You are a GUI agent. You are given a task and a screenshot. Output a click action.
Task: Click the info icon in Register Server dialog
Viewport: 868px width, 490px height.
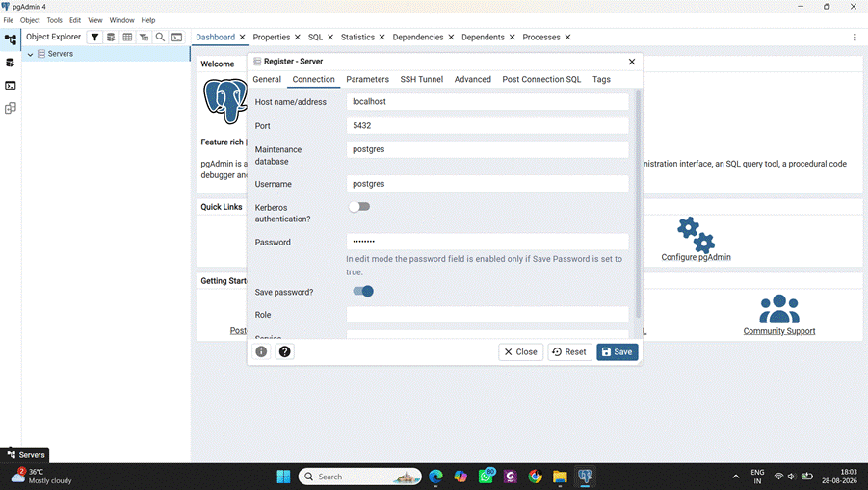tap(261, 351)
